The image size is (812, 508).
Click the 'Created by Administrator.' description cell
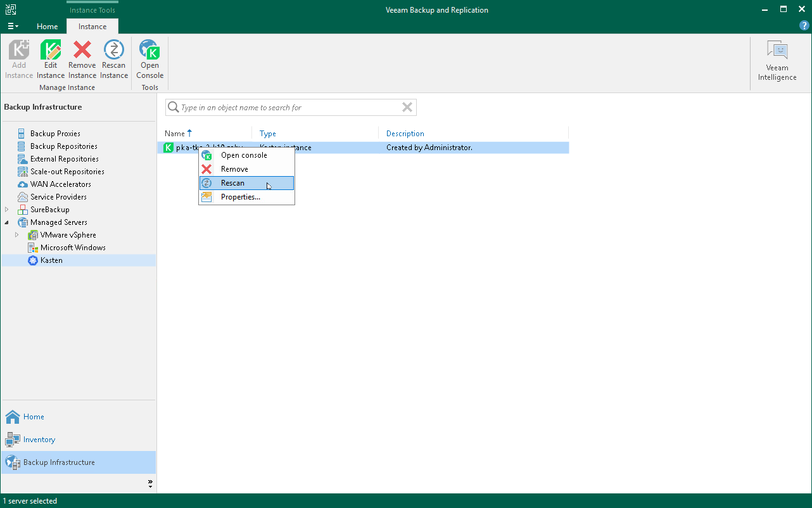point(429,148)
